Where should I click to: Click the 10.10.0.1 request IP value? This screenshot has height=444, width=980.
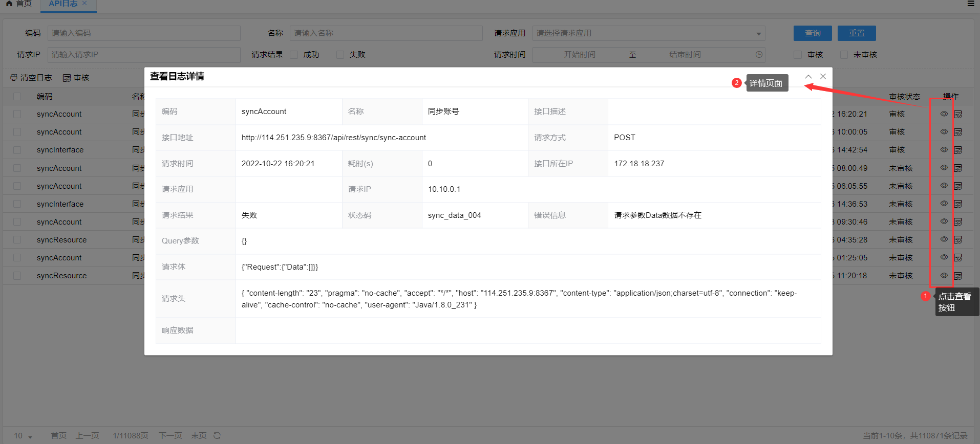click(444, 189)
